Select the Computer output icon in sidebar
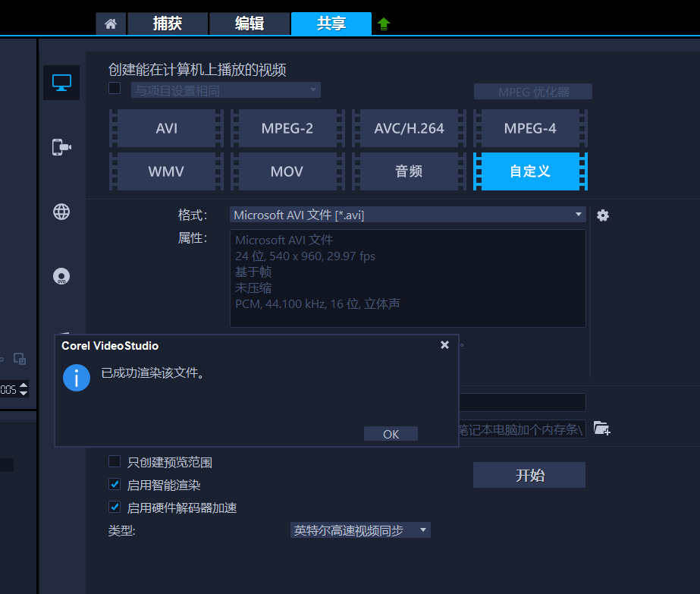 coord(61,83)
